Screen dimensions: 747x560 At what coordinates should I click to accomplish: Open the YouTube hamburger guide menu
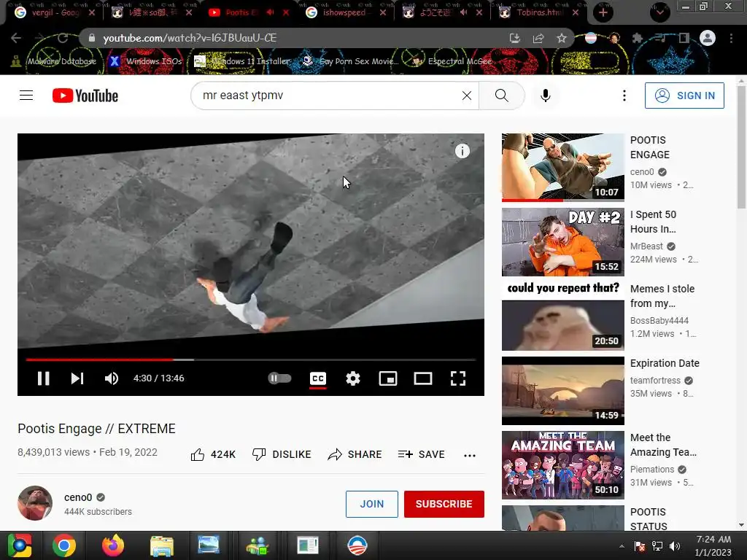(x=26, y=96)
